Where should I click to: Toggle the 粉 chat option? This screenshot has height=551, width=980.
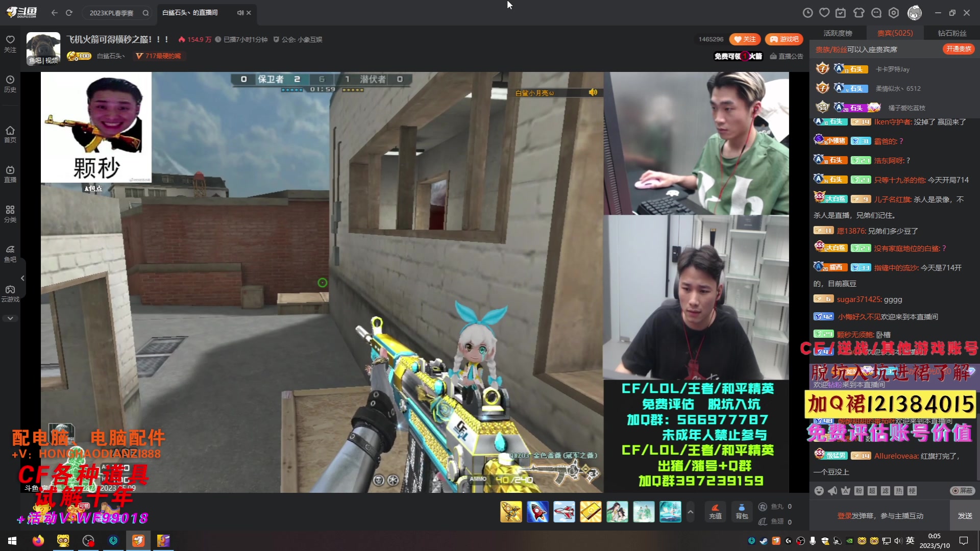(859, 491)
